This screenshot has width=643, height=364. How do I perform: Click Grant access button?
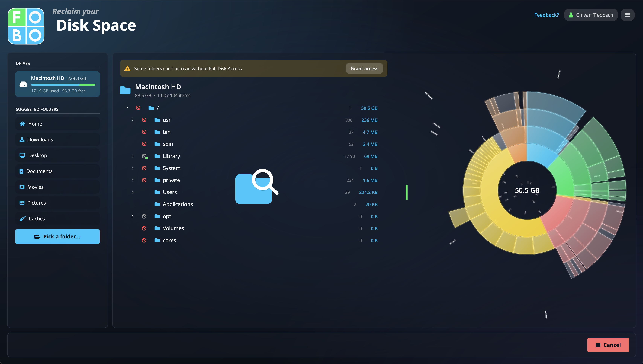pyautogui.click(x=364, y=69)
